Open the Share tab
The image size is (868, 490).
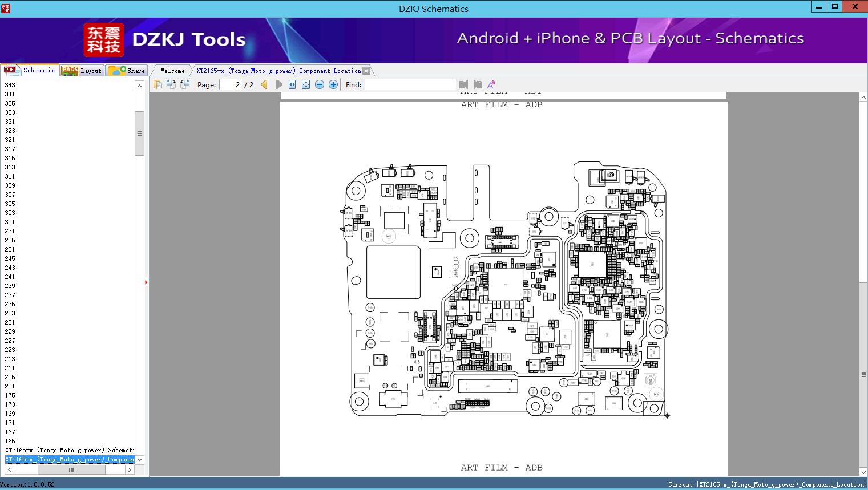(127, 71)
